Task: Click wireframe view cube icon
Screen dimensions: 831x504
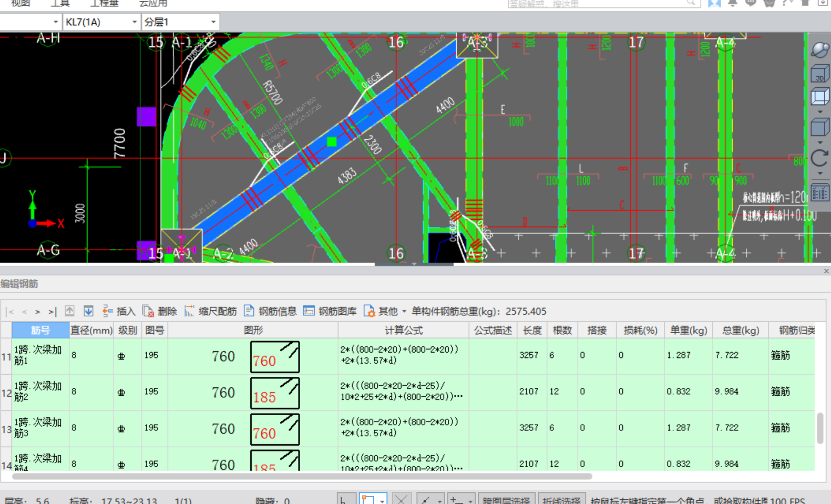Action: point(820,97)
